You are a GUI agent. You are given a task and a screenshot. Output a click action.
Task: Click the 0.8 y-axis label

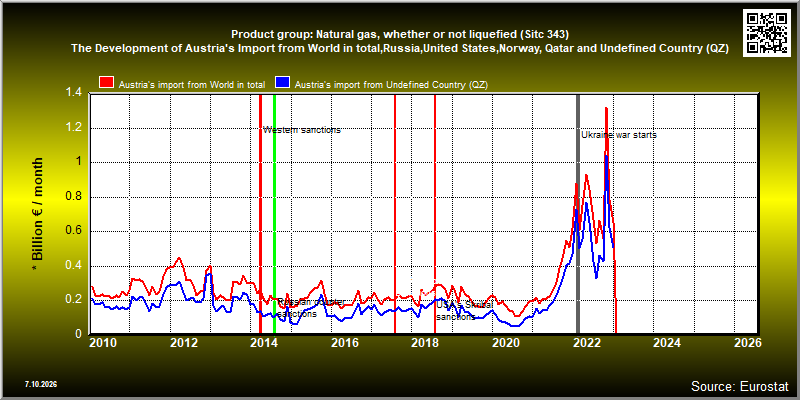(x=74, y=196)
